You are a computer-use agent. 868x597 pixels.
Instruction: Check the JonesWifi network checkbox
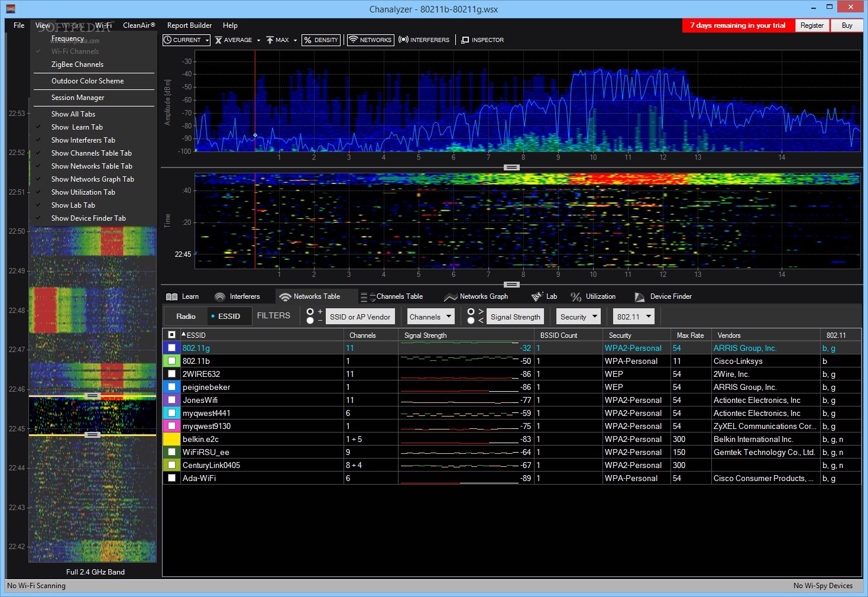171,400
